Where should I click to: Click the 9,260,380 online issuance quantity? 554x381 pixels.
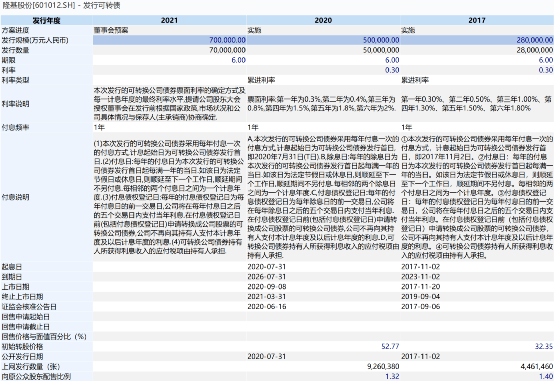(383, 367)
